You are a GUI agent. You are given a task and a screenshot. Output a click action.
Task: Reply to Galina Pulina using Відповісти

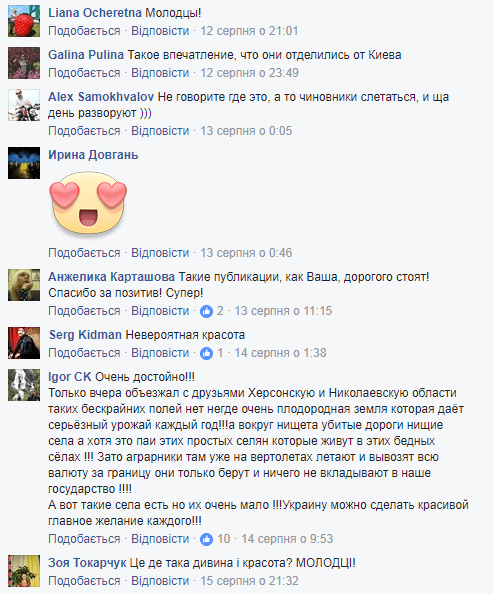(x=160, y=73)
